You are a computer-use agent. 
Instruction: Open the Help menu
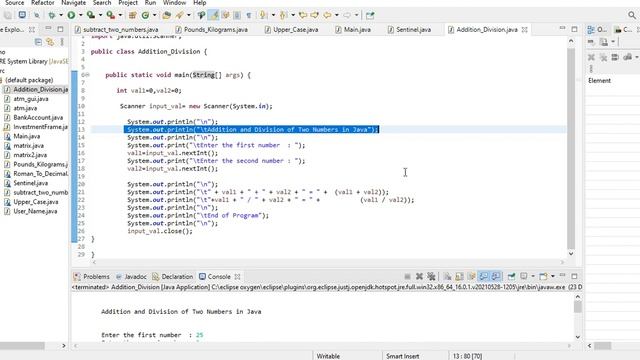pyautogui.click(x=200, y=3)
